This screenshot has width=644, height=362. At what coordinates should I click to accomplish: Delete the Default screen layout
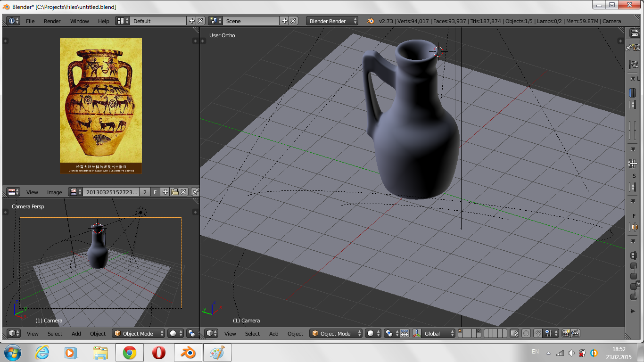(200, 21)
